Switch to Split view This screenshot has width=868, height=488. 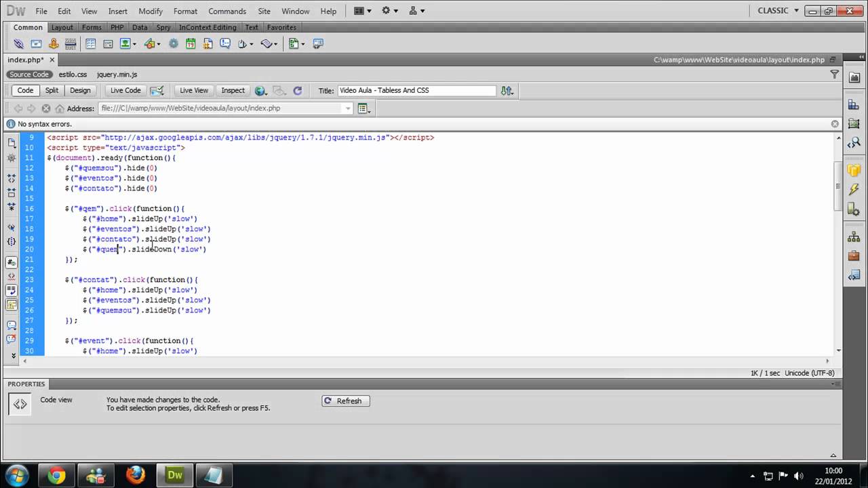(x=52, y=90)
